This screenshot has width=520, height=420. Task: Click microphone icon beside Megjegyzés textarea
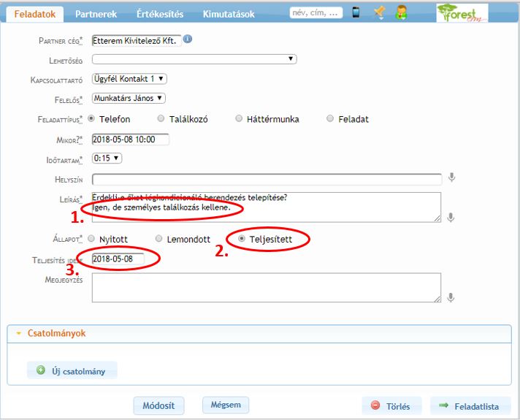click(x=452, y=297)
